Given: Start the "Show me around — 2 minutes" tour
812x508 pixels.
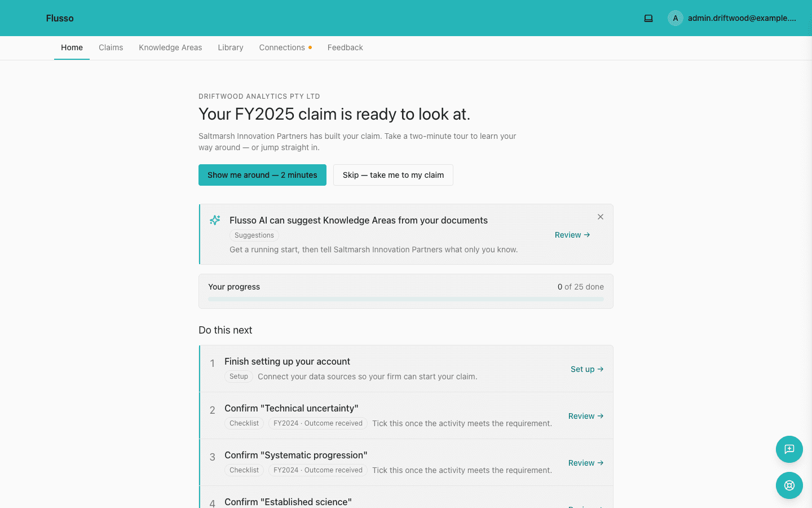Looking at the screenshot, I should pyautogui.click(x=262, y=175).
